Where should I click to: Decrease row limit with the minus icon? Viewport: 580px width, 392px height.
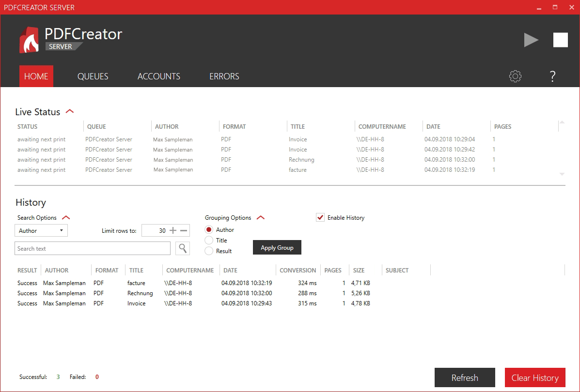tap(184, 230)
